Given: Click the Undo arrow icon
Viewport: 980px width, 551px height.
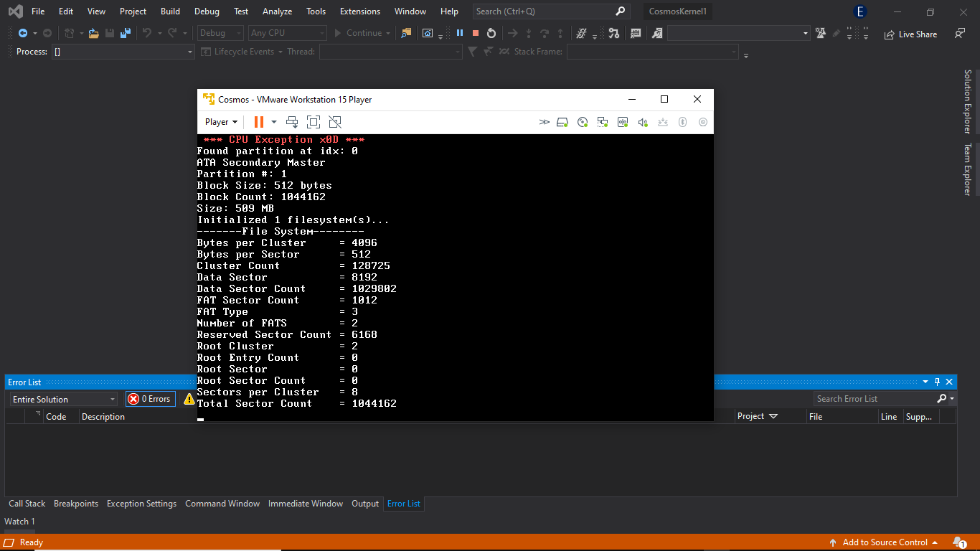Looking at the screenshot, I should pyautogui.click(x=147, y=33).
